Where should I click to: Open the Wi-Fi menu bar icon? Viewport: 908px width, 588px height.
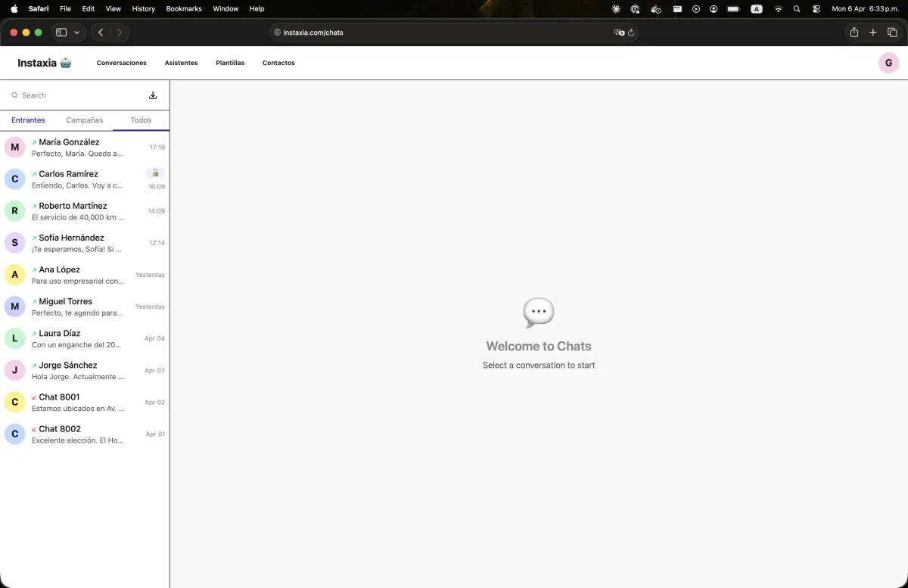(x=778, y=9)
